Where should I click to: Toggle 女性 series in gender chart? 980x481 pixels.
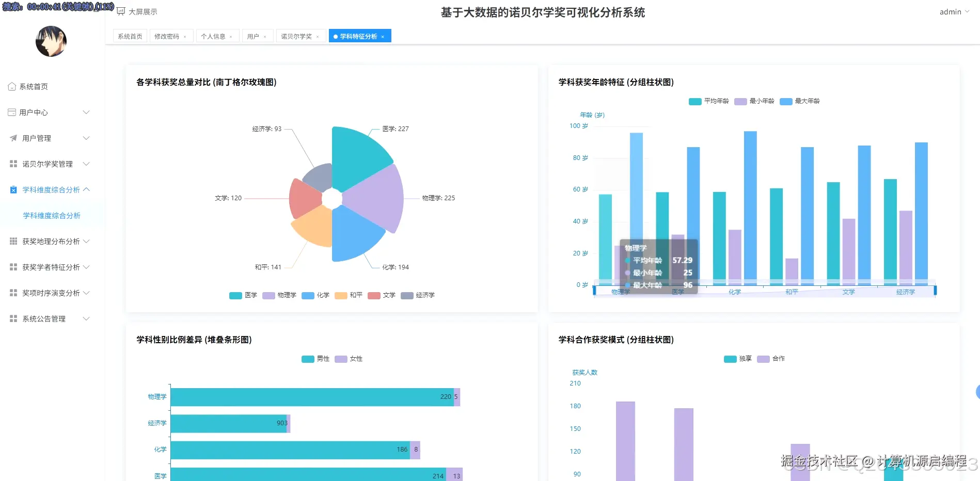[349, 359]
